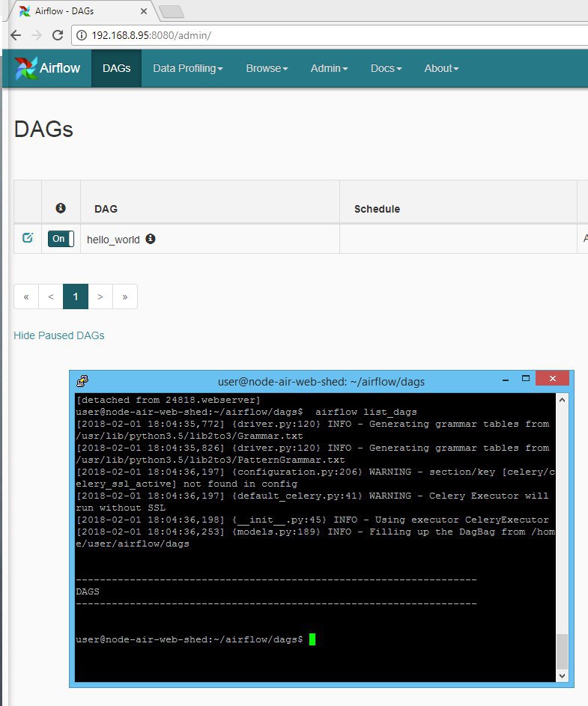Expand the Data Profiling menu
Viewport: 588px width, 706px height.
click(x=188, y=68)
